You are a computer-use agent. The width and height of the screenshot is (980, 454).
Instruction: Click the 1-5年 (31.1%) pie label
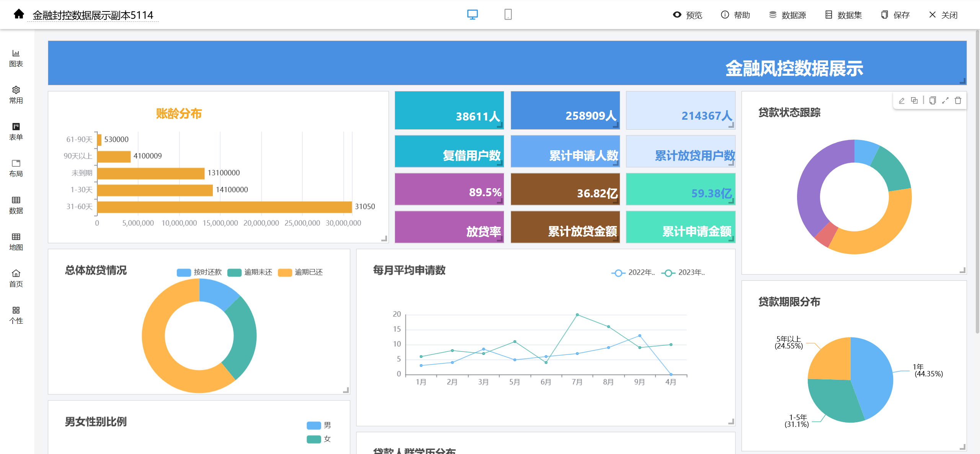pos(797,421)
